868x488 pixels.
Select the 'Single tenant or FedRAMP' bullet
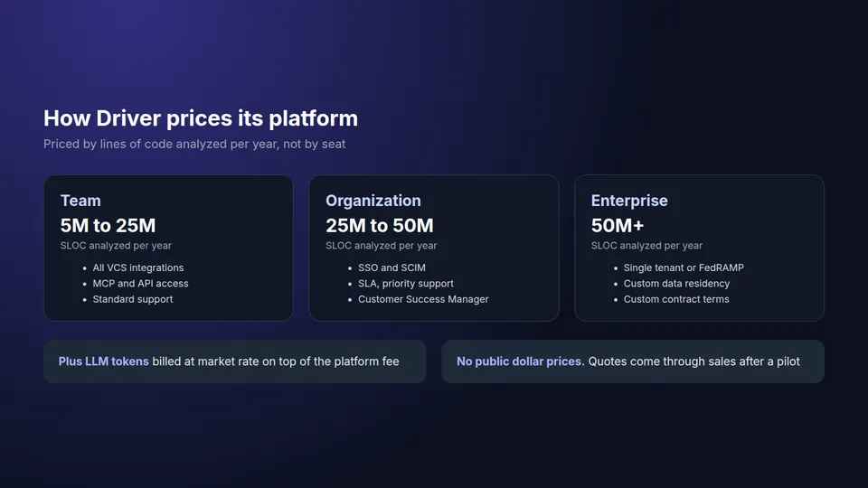coord(684,267)
